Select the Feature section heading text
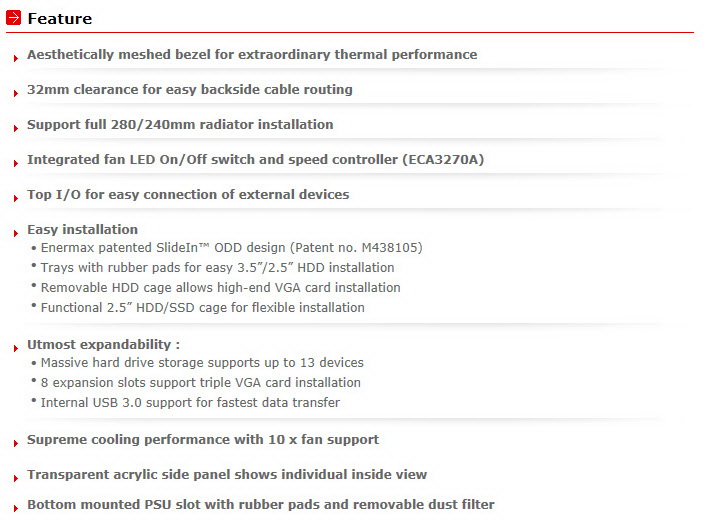This screenshot has width=706, height=527. pyautogui.click(x=60, y=18)
